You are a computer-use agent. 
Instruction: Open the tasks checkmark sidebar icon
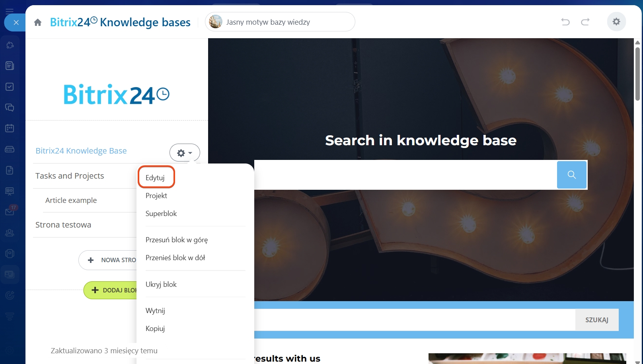point(10,87)
